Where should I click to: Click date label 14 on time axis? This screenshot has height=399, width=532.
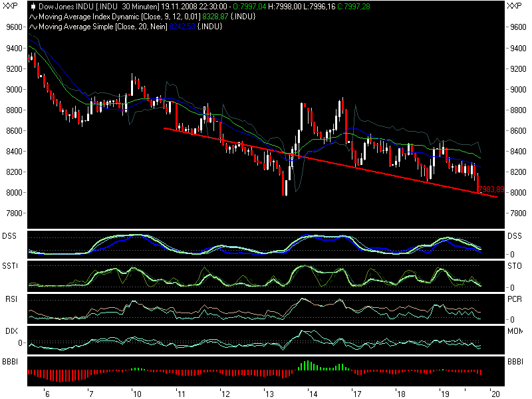[313, 394]
